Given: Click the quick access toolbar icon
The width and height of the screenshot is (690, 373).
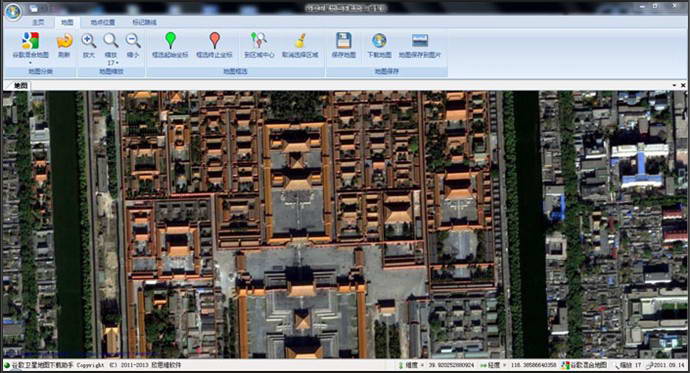Looking at the screenshot, I should pos(34,9).
